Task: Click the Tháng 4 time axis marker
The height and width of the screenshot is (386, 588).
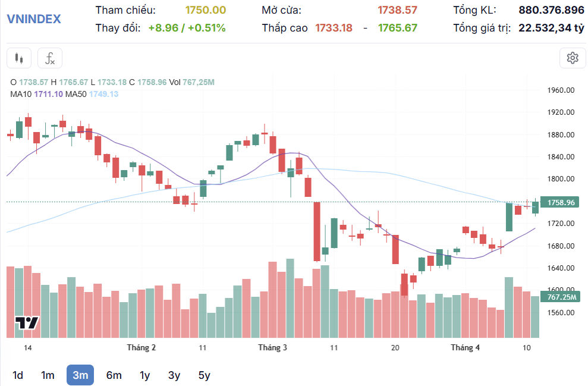Action: click(x=465, y=348)
